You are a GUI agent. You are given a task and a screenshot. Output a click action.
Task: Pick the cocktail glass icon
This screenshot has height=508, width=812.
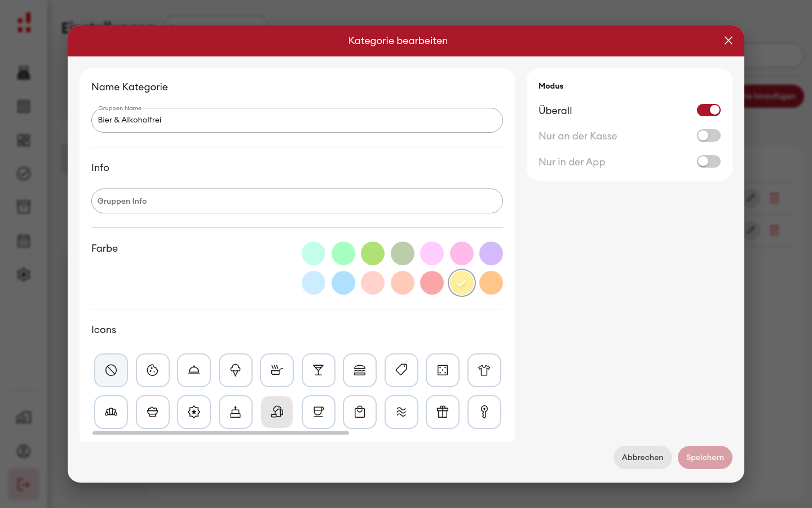tap(319, 370)
